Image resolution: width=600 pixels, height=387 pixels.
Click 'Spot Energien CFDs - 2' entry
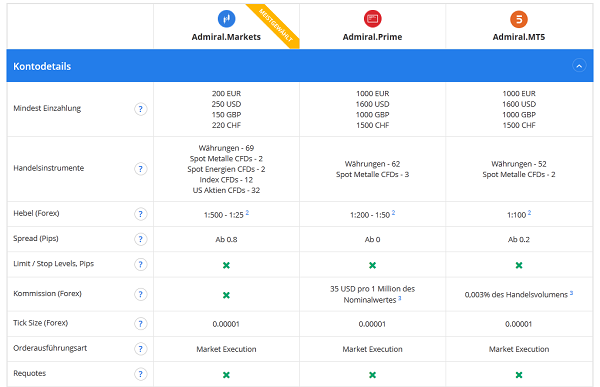tap(226, 169)
